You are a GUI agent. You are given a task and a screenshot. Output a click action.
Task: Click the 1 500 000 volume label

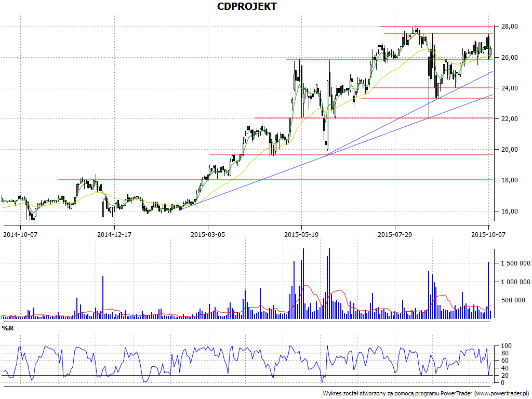(x=516, y=263)
